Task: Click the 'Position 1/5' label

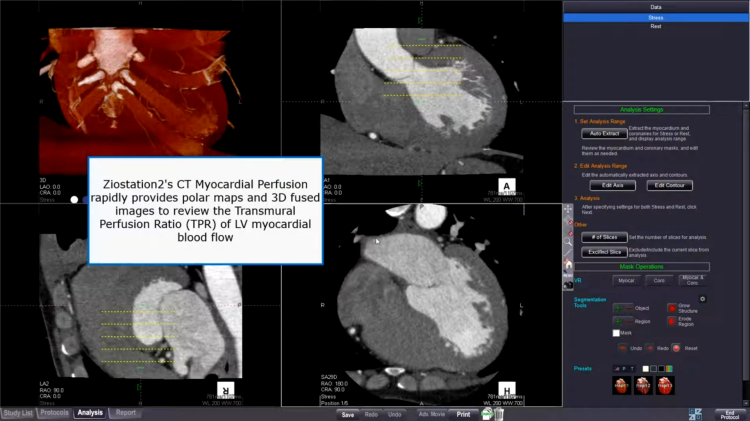Action: pos(334,403)
